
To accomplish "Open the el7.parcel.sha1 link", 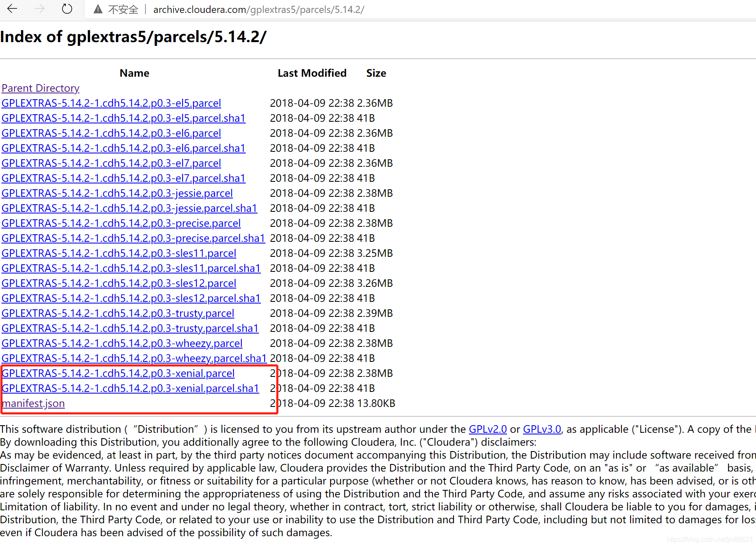I will (123, 178).
